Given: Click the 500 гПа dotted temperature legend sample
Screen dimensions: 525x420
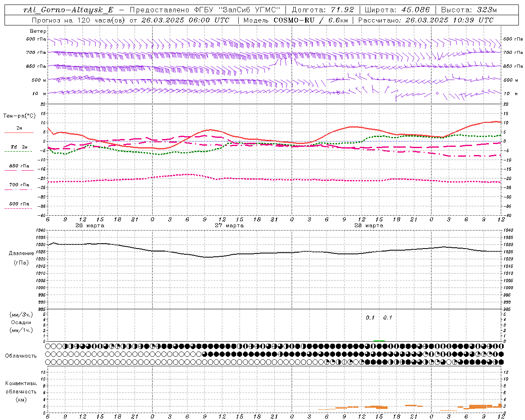Looking at the screenshot, I should (18, 208).
